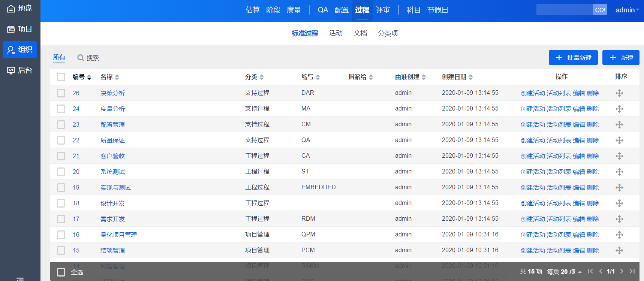The image size is (644, 281).
Task: Sort by 创建日期 column
Action: 457,77
